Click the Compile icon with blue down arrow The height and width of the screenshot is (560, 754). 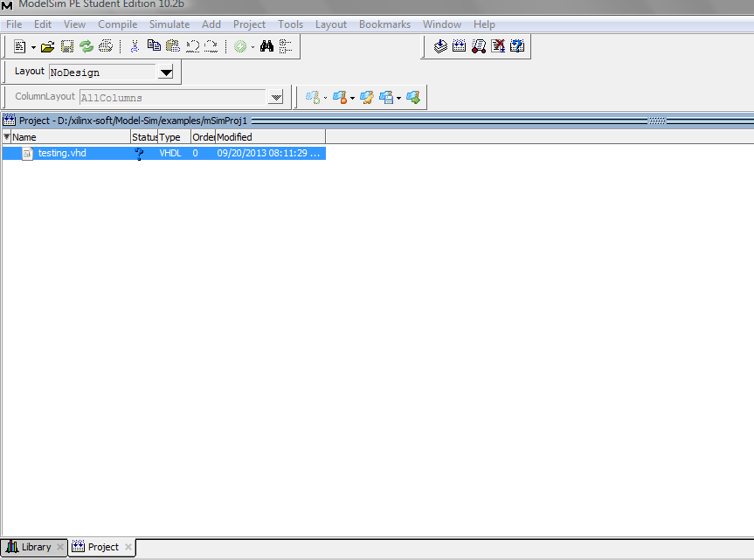[x=440, y=46]
